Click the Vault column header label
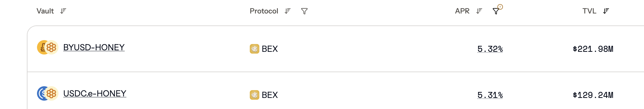This screenshot has width=644, height=109. click(x=45, y=11)
